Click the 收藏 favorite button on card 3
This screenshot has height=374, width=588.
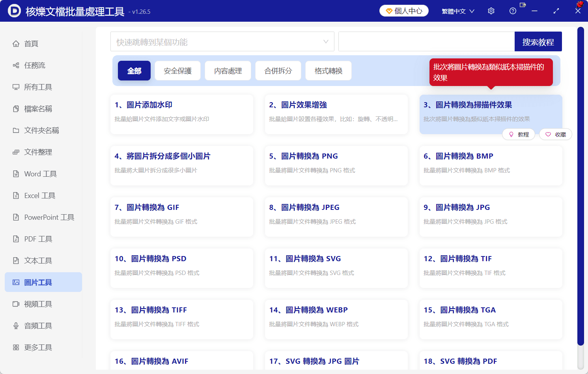[556, 135]
